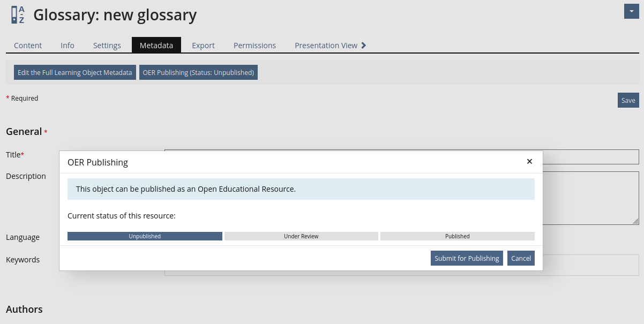This screenshot has width=644, height=324.
Task: Open the Presentation View tab
Action: point(326,46)
